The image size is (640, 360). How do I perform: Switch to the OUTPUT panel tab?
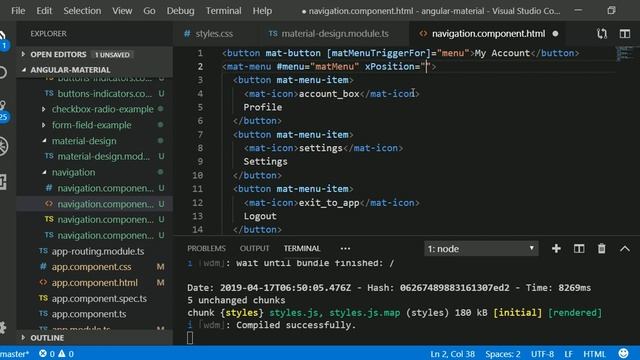click(x=254, y=249)
